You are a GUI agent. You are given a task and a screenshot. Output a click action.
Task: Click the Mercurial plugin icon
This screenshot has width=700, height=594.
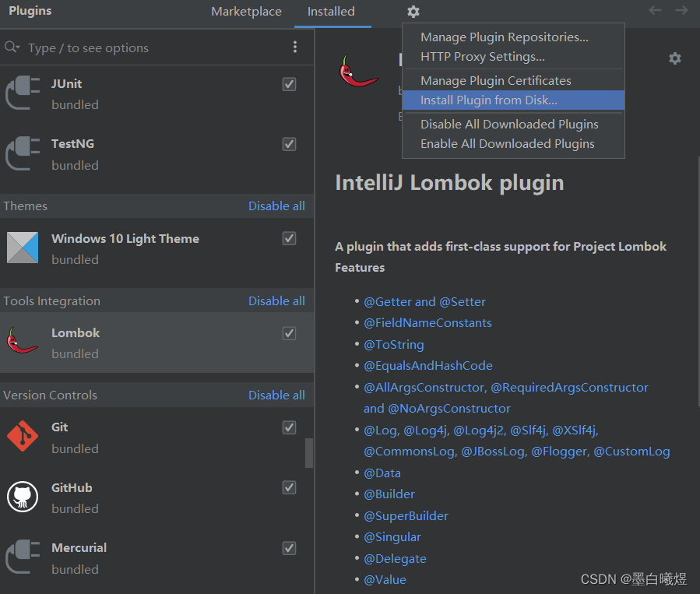[x=23, y=557]
